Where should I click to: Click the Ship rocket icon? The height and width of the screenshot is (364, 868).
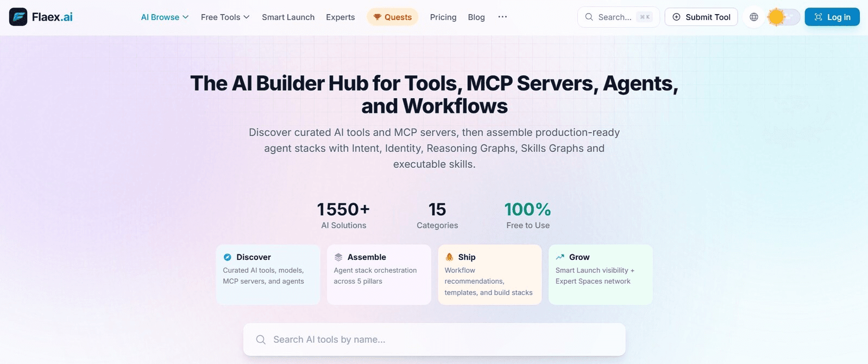449,257
